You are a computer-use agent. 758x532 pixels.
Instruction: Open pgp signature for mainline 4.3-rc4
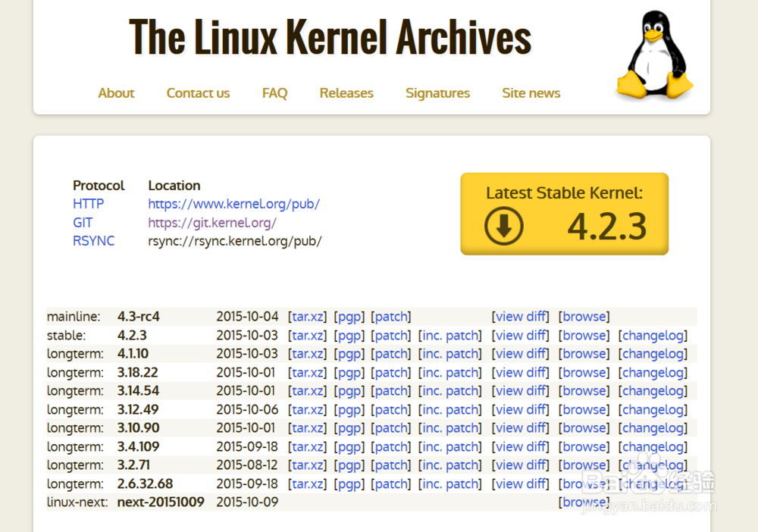[349, 317]
